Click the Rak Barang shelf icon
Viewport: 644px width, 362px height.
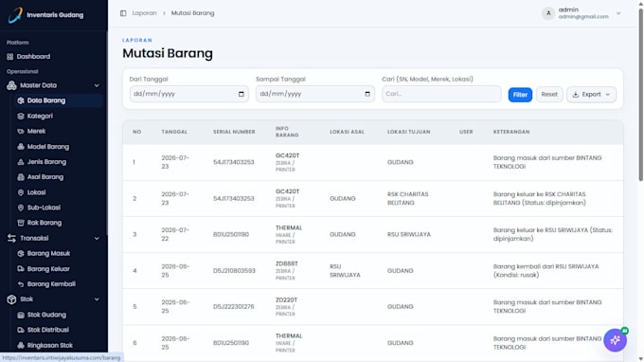[21, 223]
